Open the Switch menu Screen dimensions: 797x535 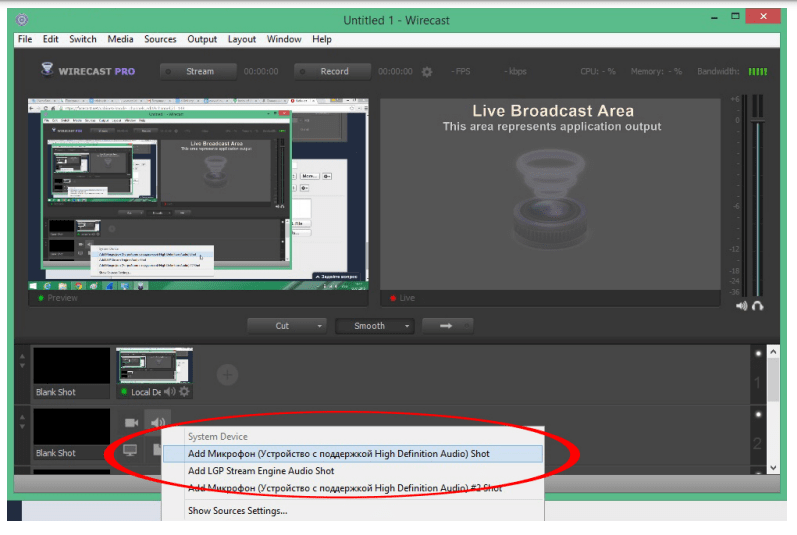coord(83,39)
